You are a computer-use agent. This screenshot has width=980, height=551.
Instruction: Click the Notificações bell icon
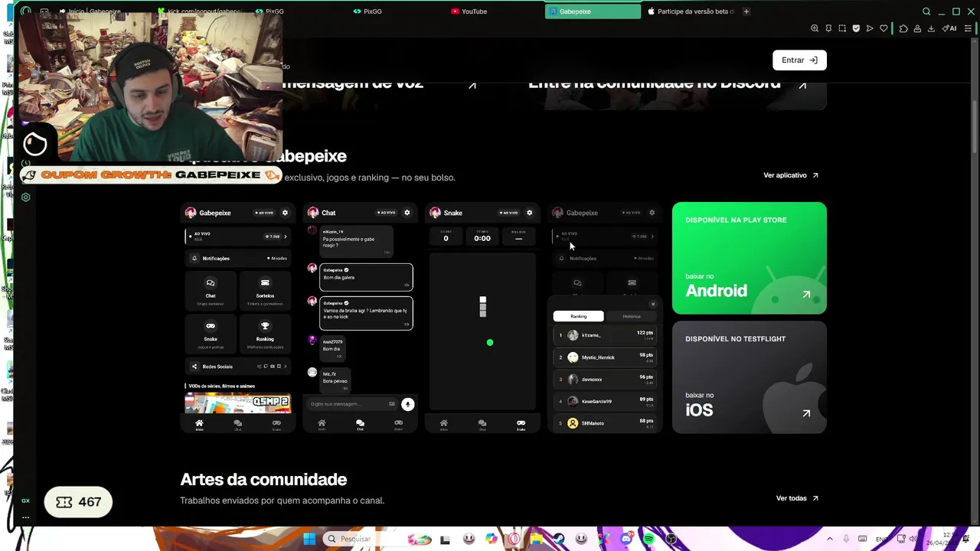click(194, 259)
